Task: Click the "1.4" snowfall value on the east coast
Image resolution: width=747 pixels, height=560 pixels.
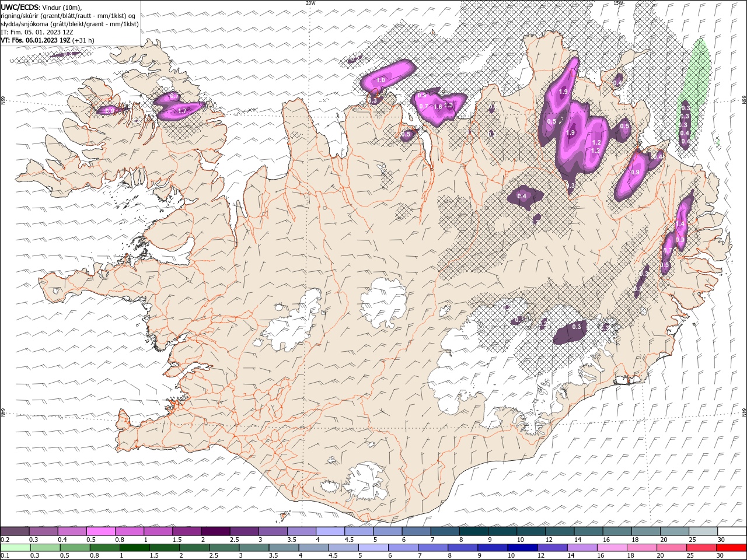Action: tap(680, 224)
